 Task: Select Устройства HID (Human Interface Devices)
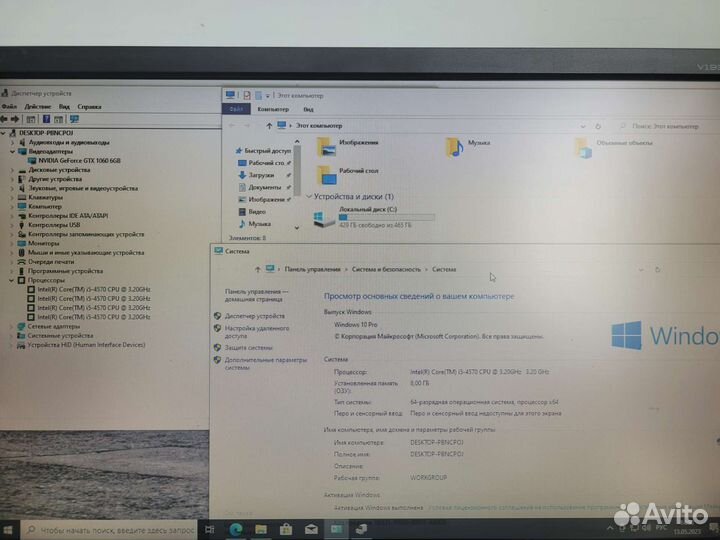[86, 345]
